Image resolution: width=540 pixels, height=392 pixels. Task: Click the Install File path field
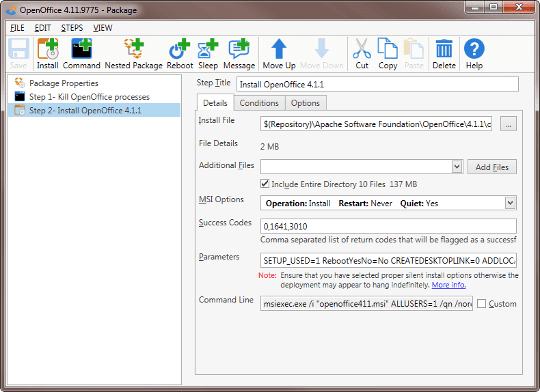click(x=376, y=124)
